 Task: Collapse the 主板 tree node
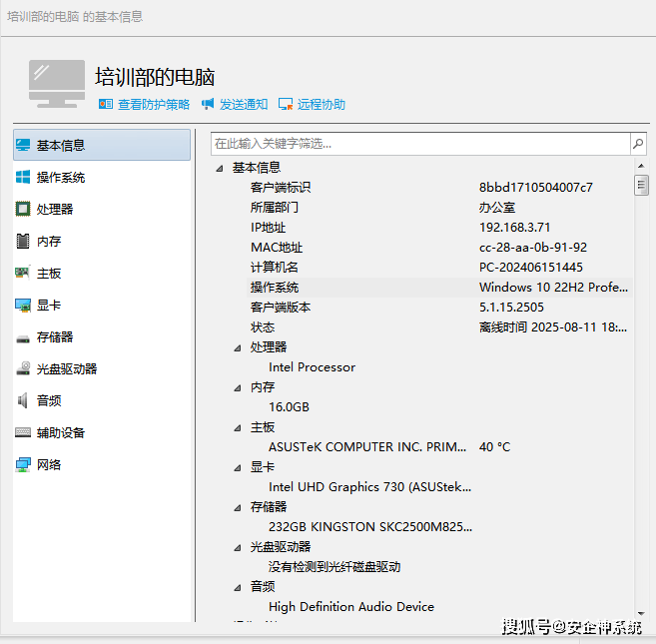coord(238,427)
